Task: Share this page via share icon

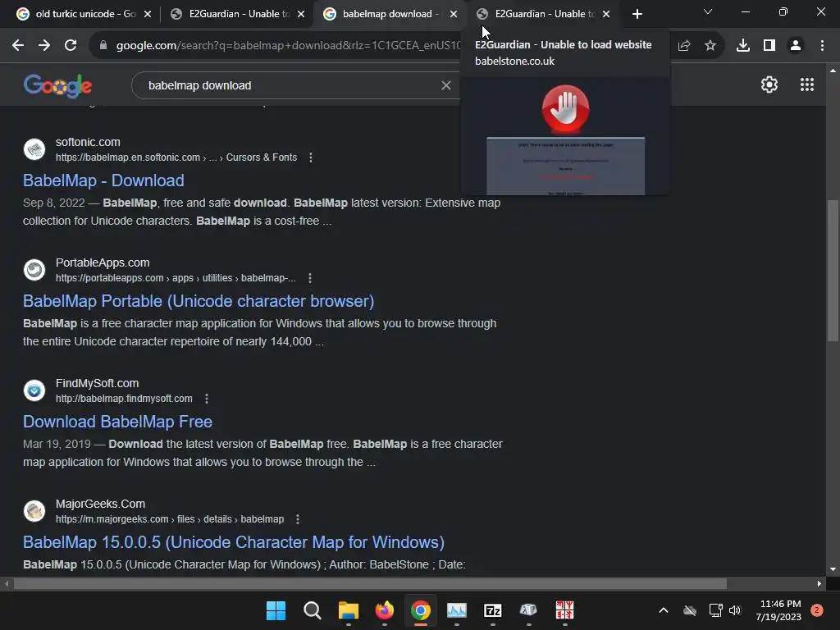Action: click(684, 46)
